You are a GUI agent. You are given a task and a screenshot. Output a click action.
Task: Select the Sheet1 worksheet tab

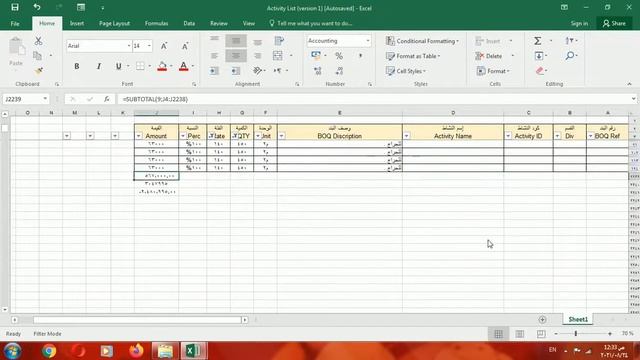coord(578,319)
